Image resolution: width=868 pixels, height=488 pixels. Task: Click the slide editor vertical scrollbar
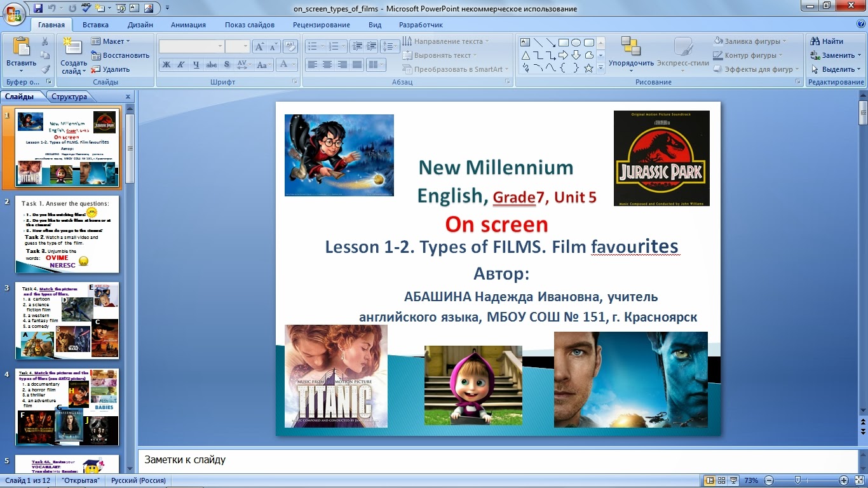pyautogui.click(x=863, y=254)
